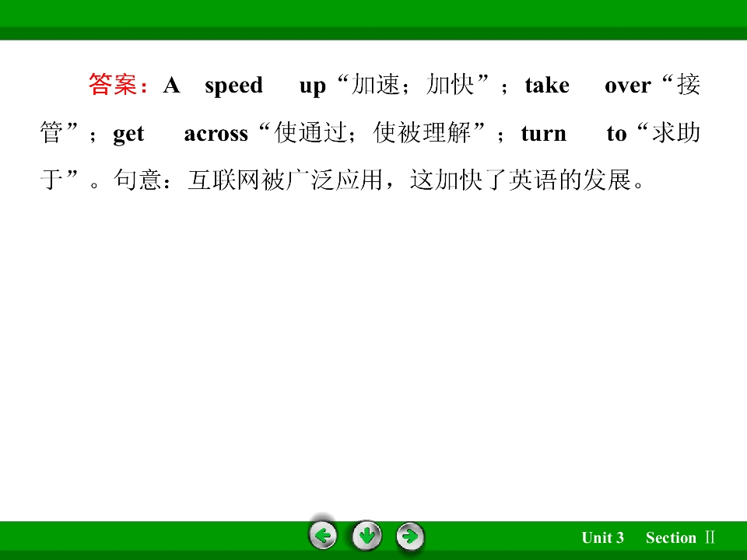Click the text 互联网被广泛应用
Viewport: 747px width, 560px height.
tap(286, 180)
